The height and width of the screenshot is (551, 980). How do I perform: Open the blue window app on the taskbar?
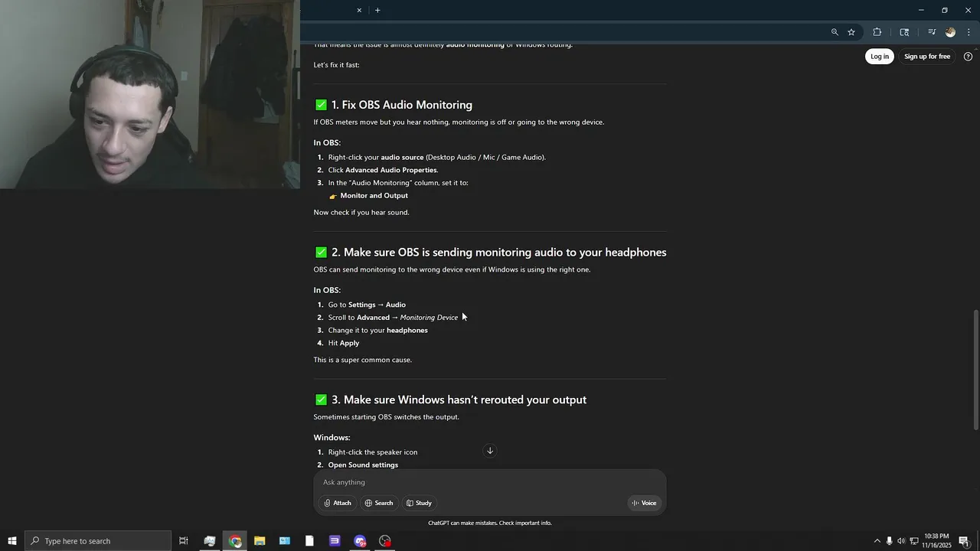[x=285, y=541]
